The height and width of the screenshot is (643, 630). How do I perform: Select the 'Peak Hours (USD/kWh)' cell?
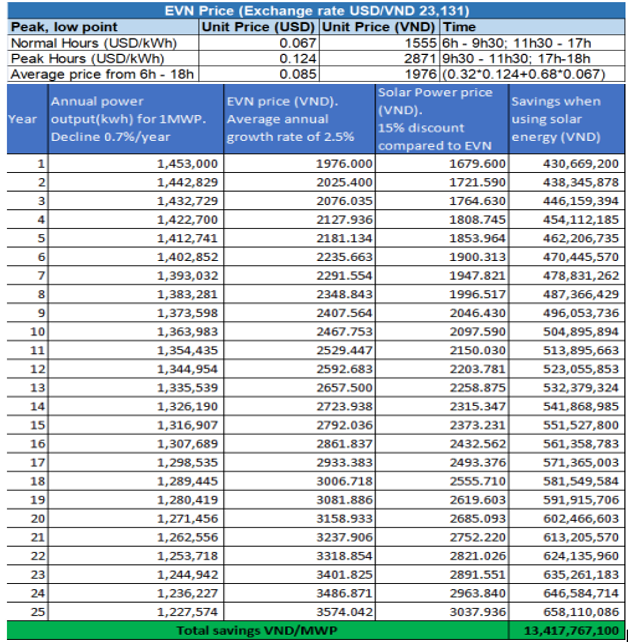(x=103, y=59)
